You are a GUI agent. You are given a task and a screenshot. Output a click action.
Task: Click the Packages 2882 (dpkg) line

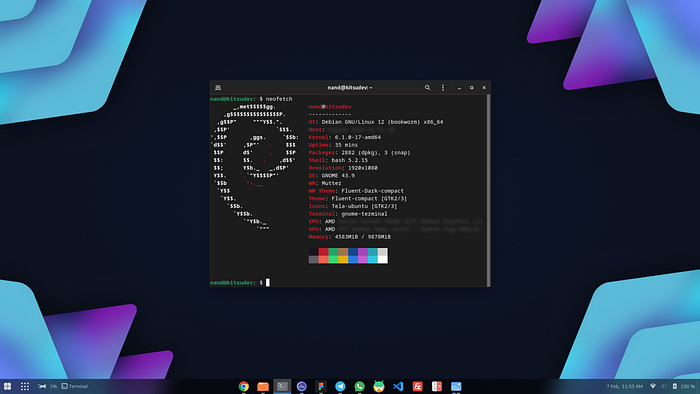pos(359,153)
